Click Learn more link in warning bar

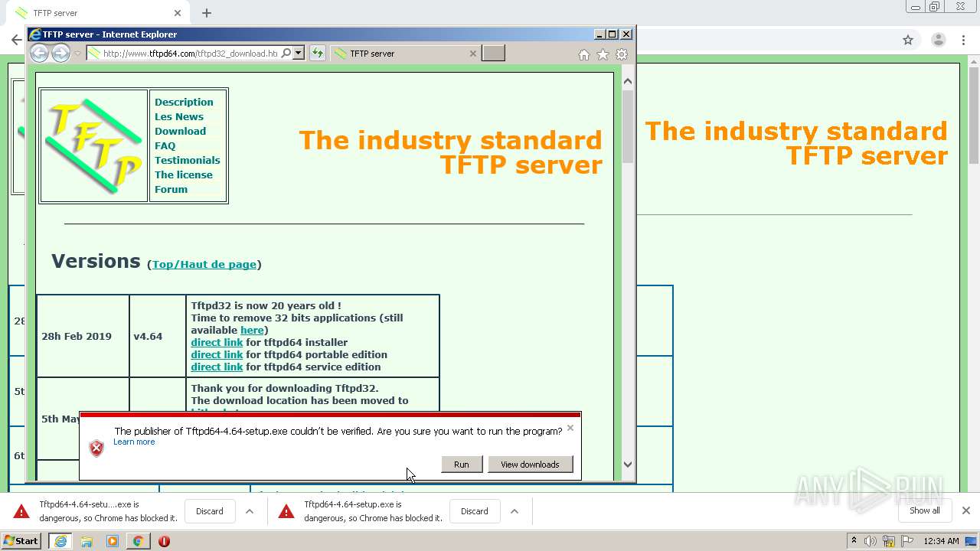134,442
